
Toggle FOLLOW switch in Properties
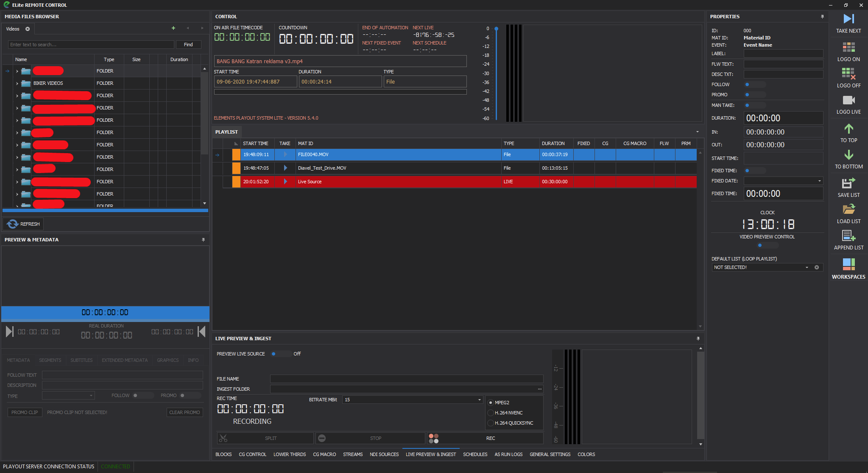click(755, 84)
